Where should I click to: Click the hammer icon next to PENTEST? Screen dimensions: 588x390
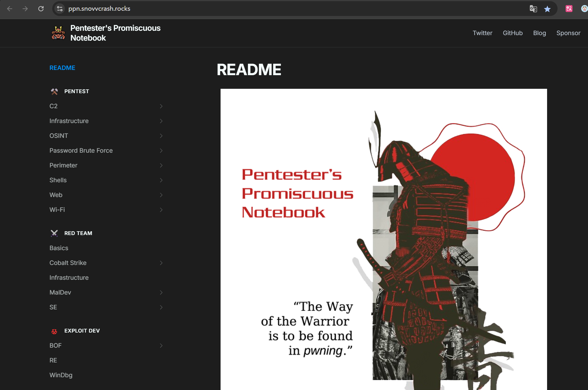(54, 91)
